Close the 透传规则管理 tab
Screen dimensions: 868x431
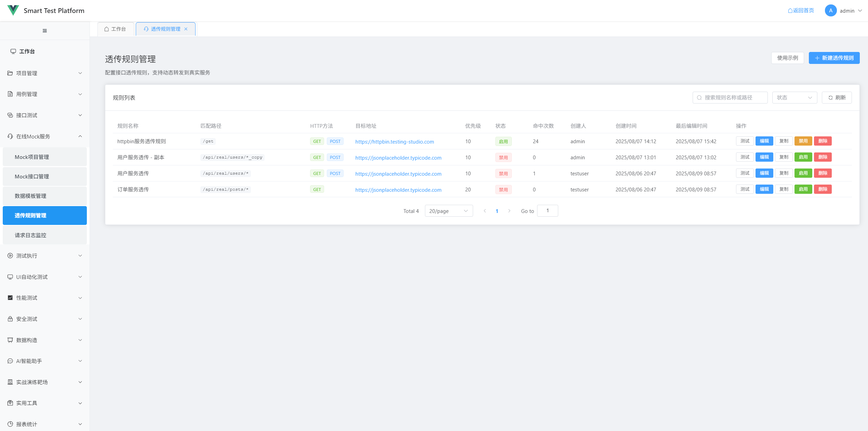point(186,29)
